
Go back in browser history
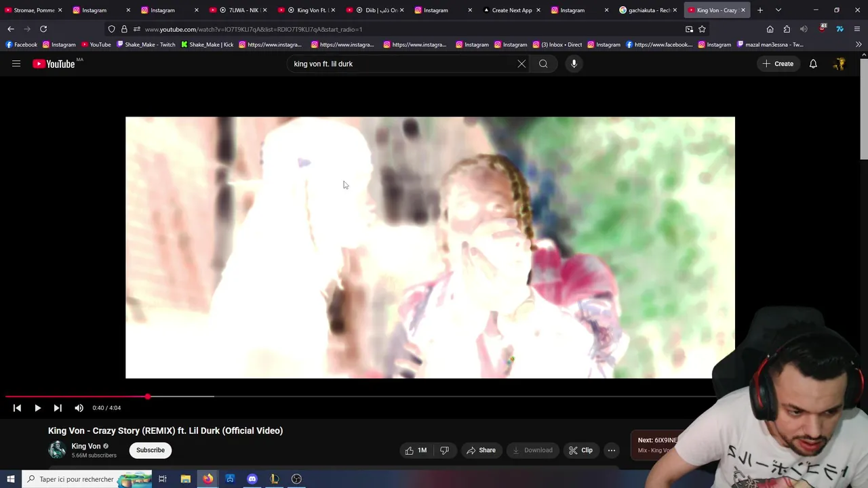[x=11, y=29]
